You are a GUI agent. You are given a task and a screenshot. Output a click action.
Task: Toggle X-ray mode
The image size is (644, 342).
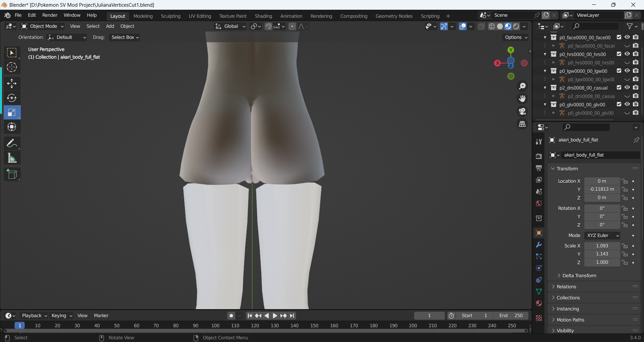pos(481,26)
